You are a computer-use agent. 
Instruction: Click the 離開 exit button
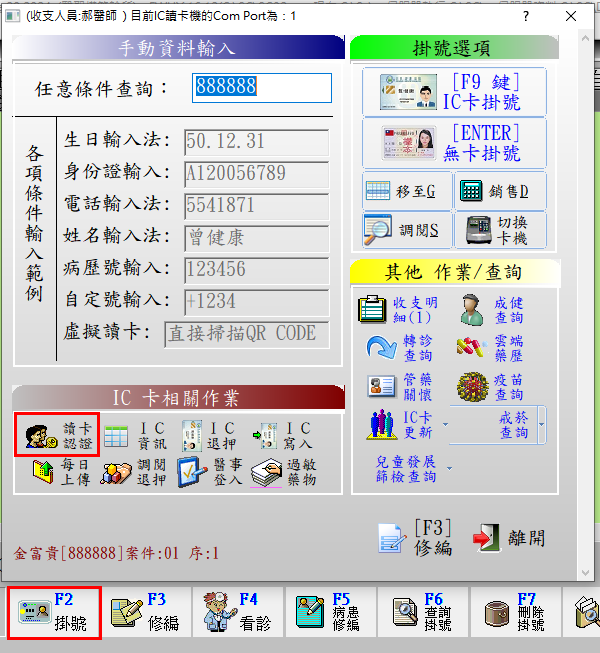(512, 537)
